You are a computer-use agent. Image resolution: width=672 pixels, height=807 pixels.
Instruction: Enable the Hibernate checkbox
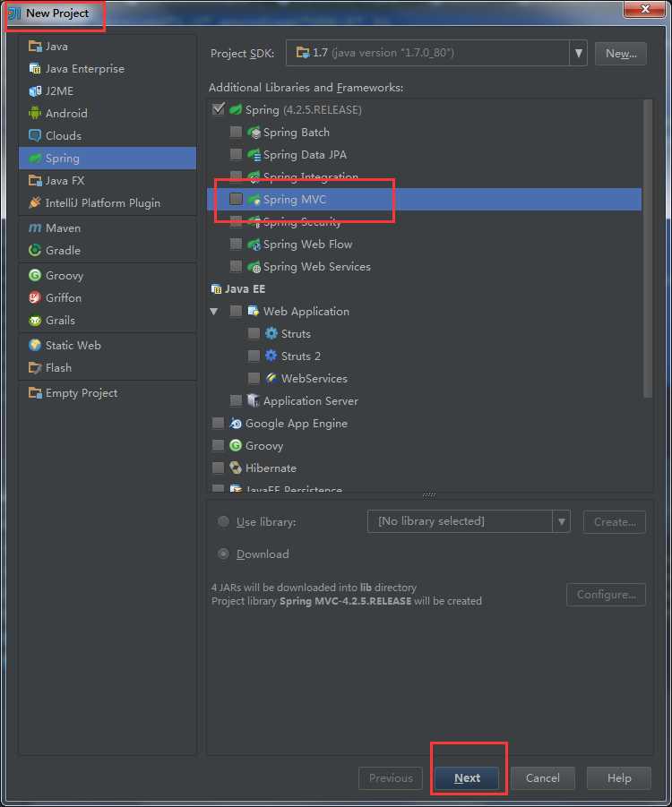pos(219,468)
